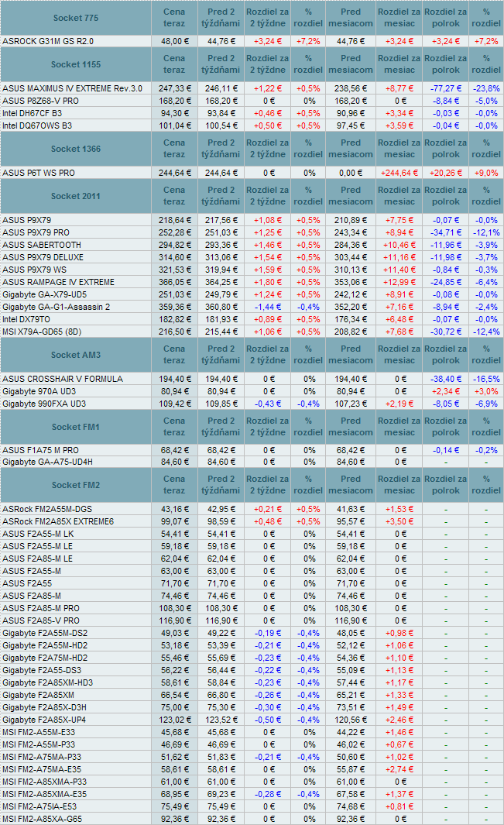Click ASUS F2A85-V PRO product name
Image resolution: width=504 pixels, height=825 pixels.
coord(41,620)
